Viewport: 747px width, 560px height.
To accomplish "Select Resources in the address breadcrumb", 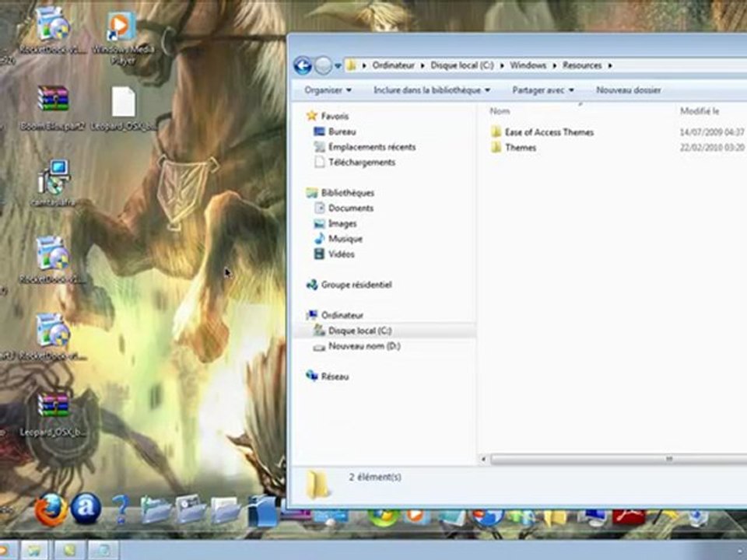I will (x=582, y=65).
